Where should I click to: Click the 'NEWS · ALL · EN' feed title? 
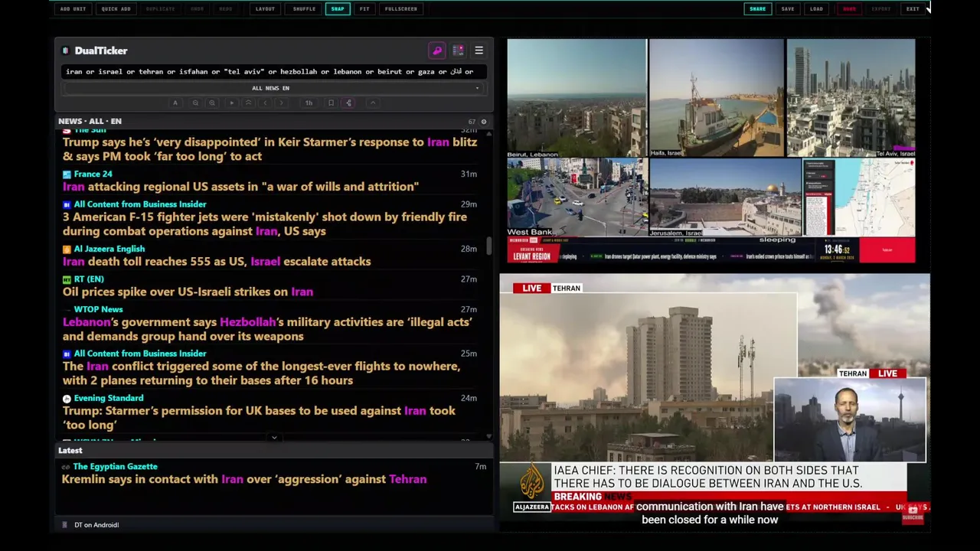(90, 122)
